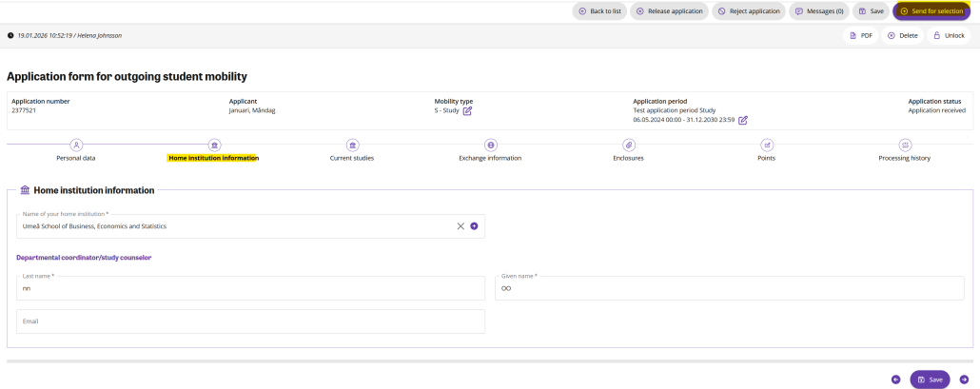The height and width of the screenshot is (389, 980).
Task: Click Release application in top toolbar
Action: coord(669,11)
